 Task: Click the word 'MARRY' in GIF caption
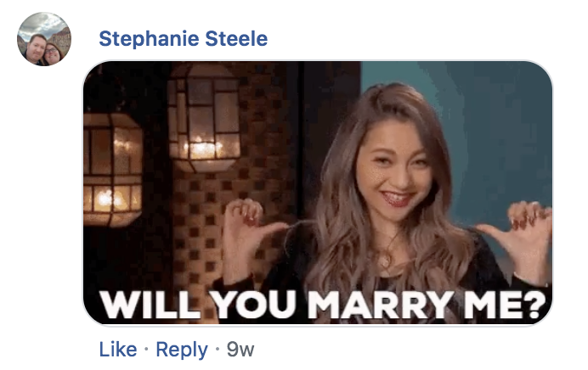pyautogui.click(x=381, y=305)
